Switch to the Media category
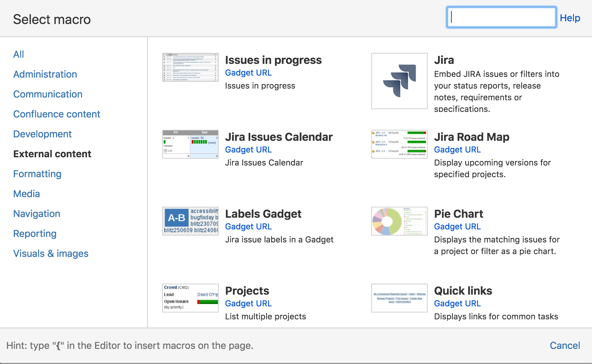Screen dimensions: 592x364 click(26, 194)
